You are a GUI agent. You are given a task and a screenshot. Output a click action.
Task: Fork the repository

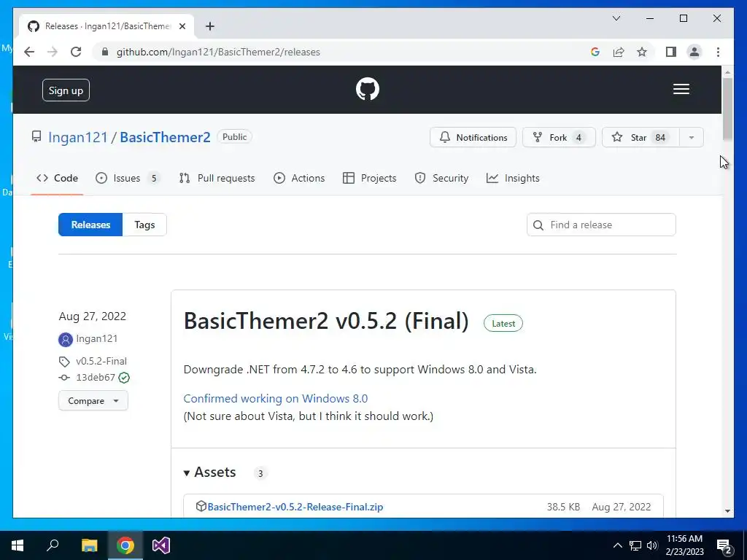coord(559,138)
